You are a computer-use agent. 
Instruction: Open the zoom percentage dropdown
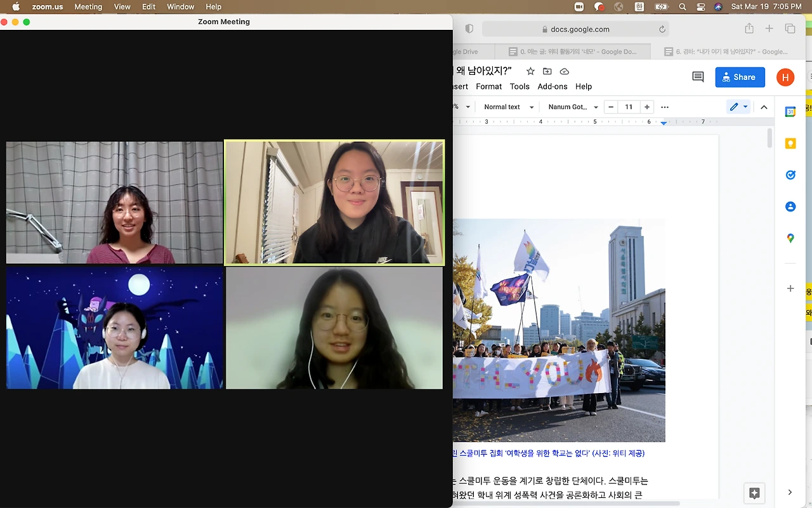click(462, 107)
